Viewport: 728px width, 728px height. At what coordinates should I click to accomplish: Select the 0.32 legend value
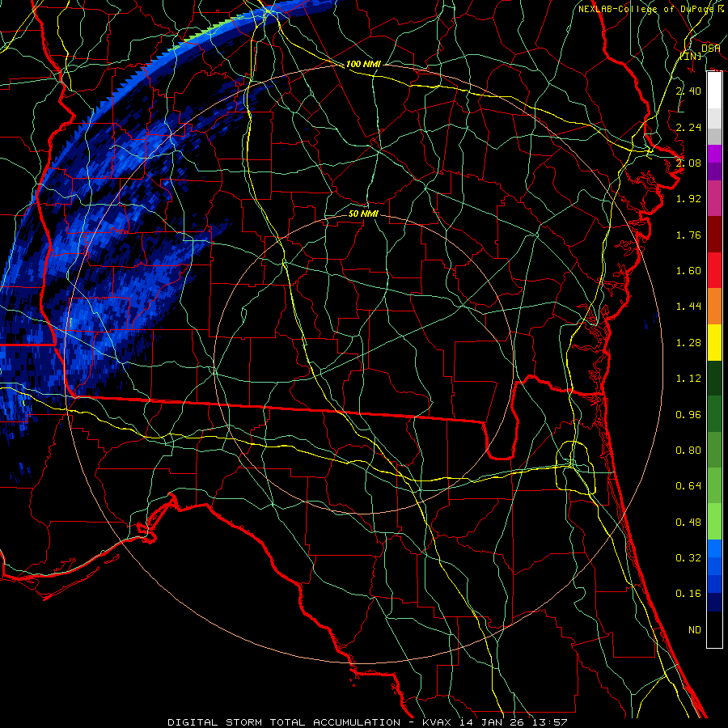(688, 558)
